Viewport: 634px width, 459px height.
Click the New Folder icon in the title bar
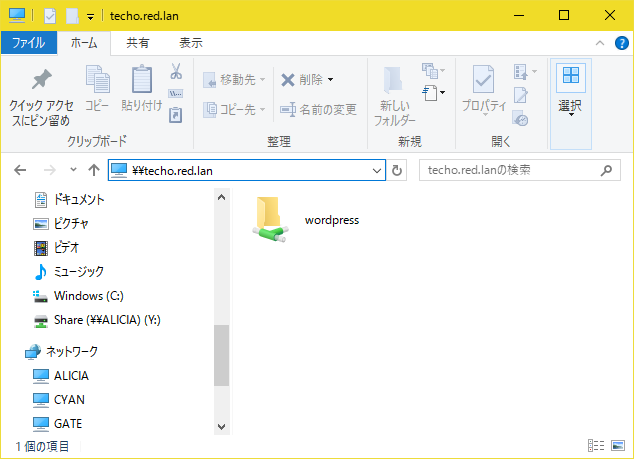(72, 16)
